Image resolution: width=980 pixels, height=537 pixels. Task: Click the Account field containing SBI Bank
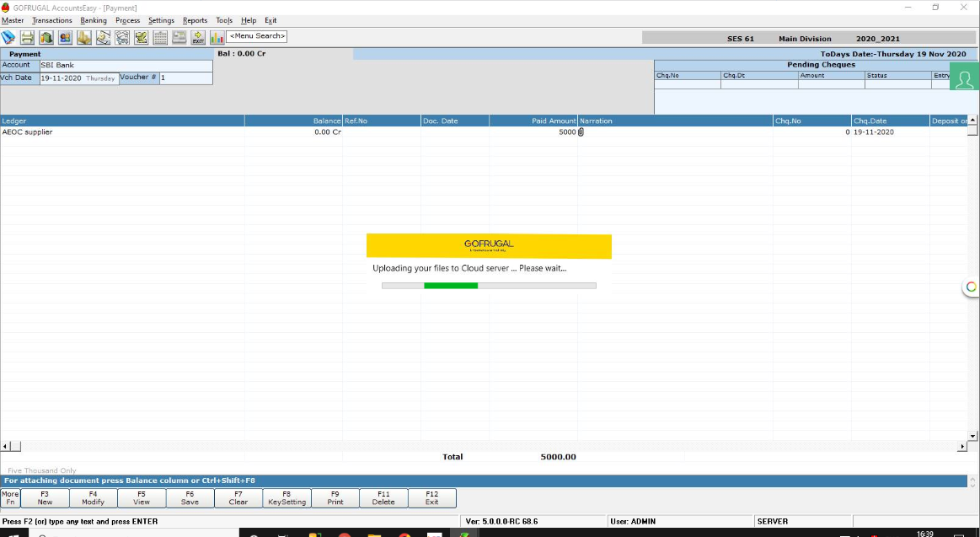point(126,65)
